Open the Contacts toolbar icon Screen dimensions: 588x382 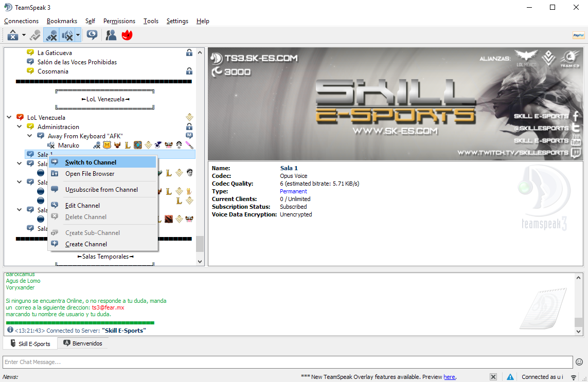tap(111, 35)
